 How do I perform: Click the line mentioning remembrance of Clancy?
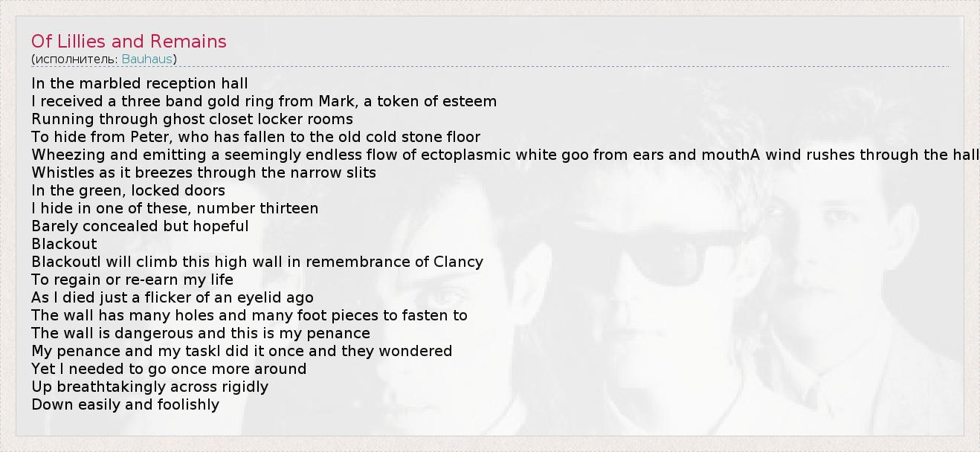click(x=257, y=262)
